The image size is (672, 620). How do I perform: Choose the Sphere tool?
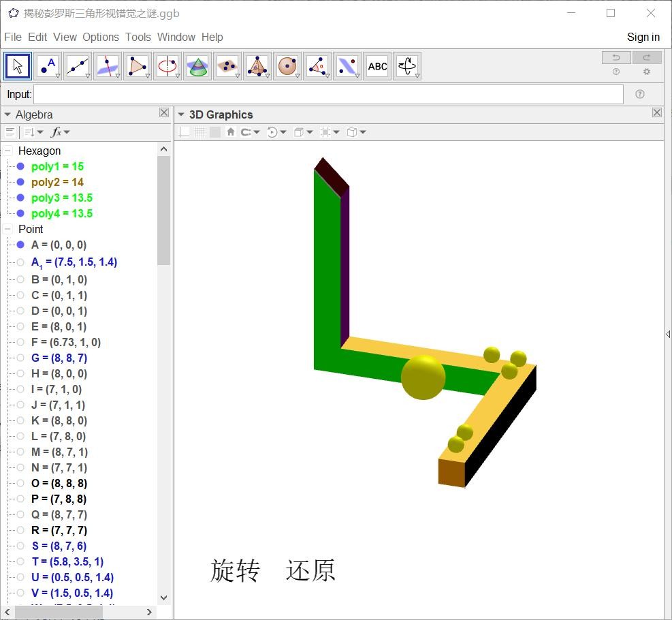pos(287,66)
